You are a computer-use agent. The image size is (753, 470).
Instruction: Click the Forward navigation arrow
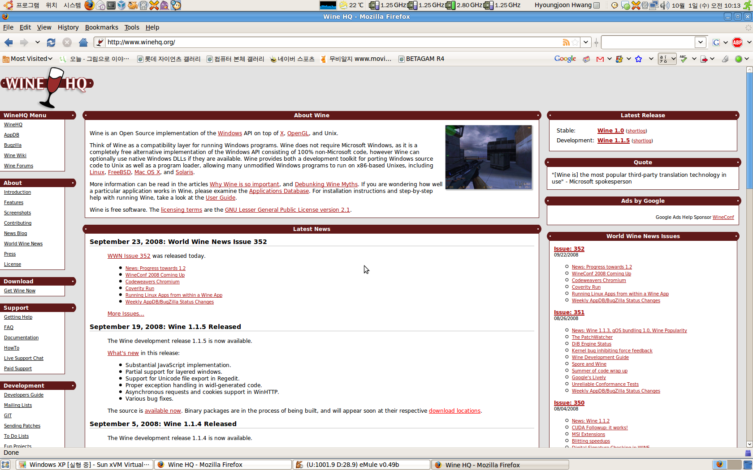click(24, 42)
